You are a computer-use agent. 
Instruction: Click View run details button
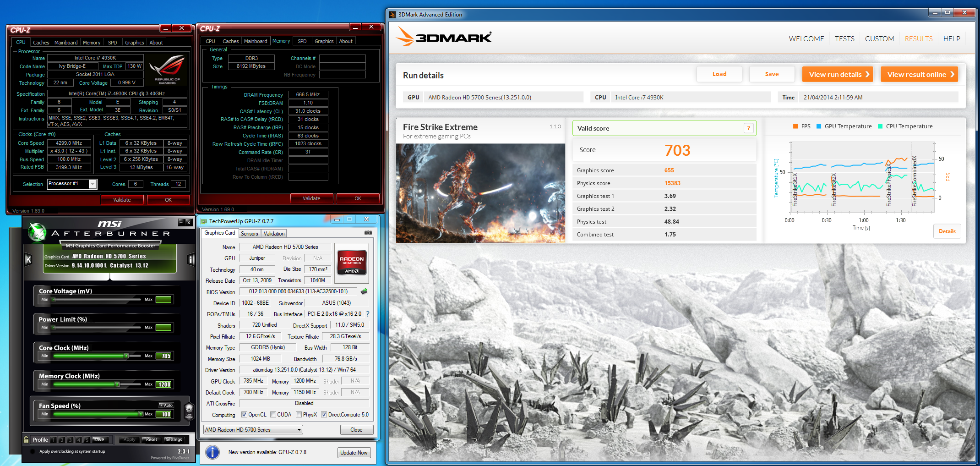coord(838,74)
